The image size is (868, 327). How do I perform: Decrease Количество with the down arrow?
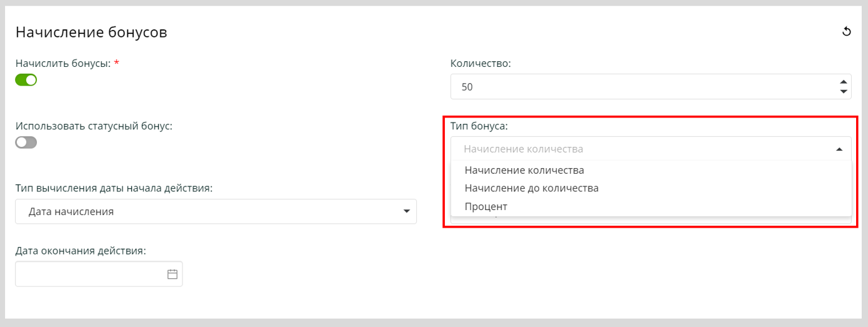(x=844, y=91)
